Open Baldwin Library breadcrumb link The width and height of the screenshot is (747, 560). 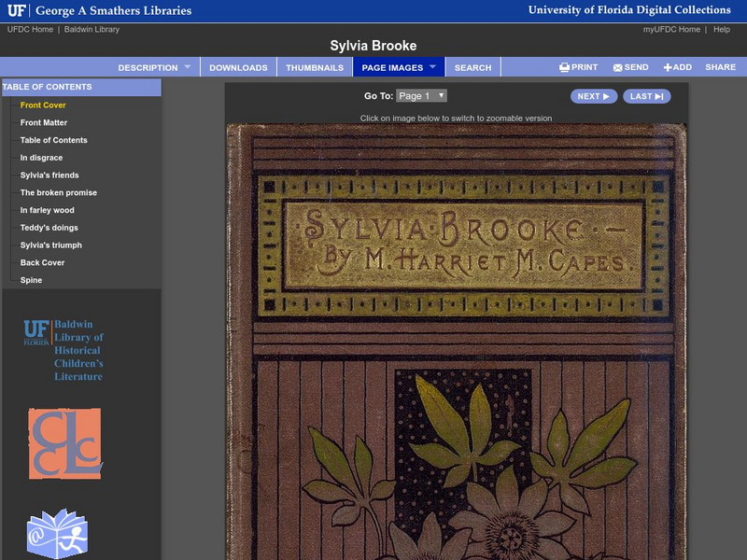pos(92,30)
